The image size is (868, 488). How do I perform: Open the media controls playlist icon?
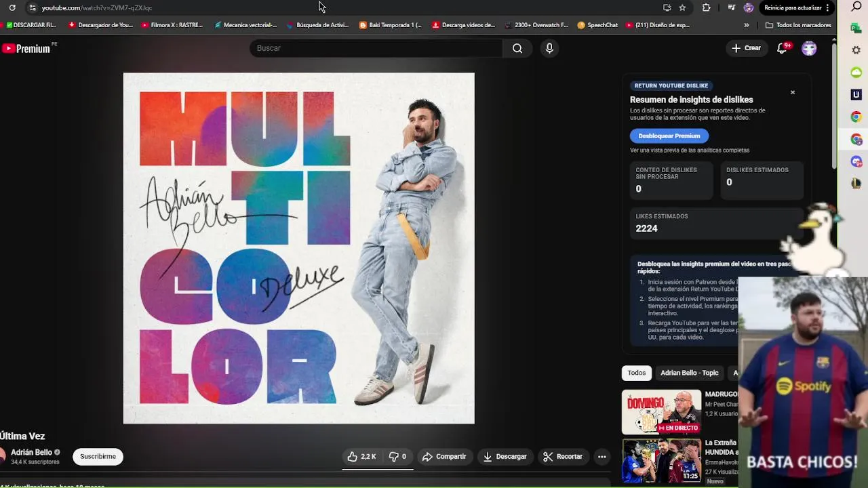(731, 7)
